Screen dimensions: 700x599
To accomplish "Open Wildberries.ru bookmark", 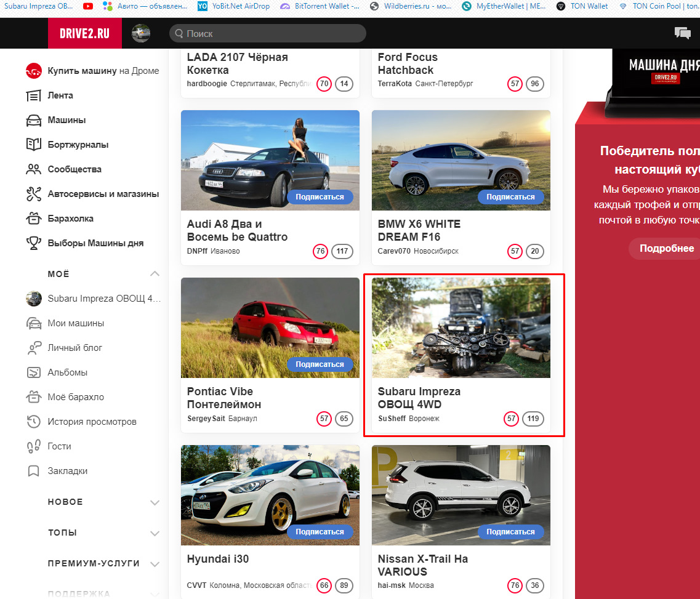I will point(411,6).
